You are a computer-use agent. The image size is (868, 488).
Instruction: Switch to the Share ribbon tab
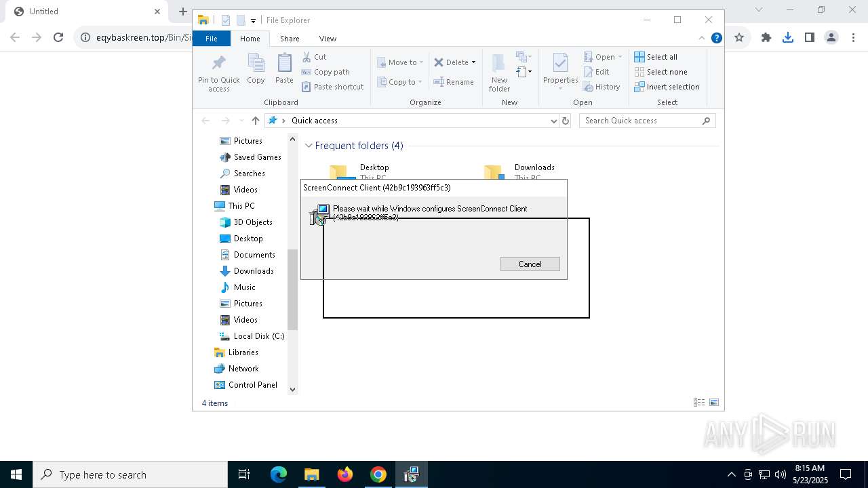[x=290, y=39]
